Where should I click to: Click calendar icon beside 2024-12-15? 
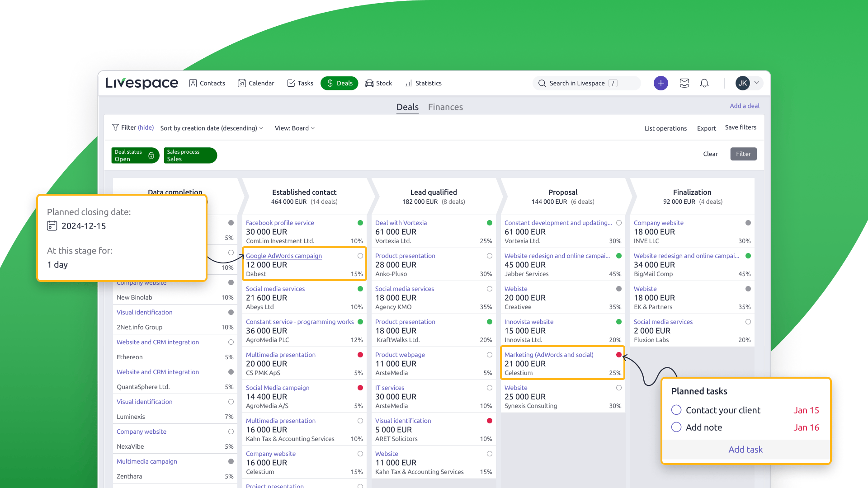point(52,225)
